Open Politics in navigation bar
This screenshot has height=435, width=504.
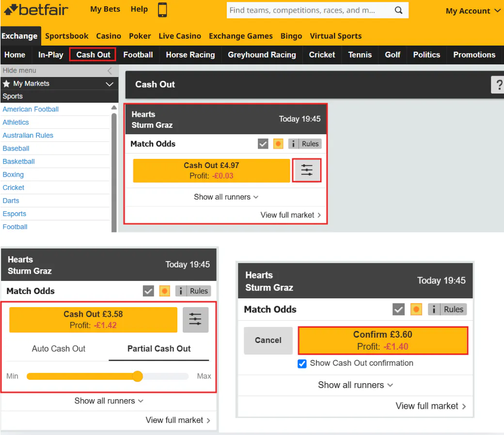pos(426,55)
